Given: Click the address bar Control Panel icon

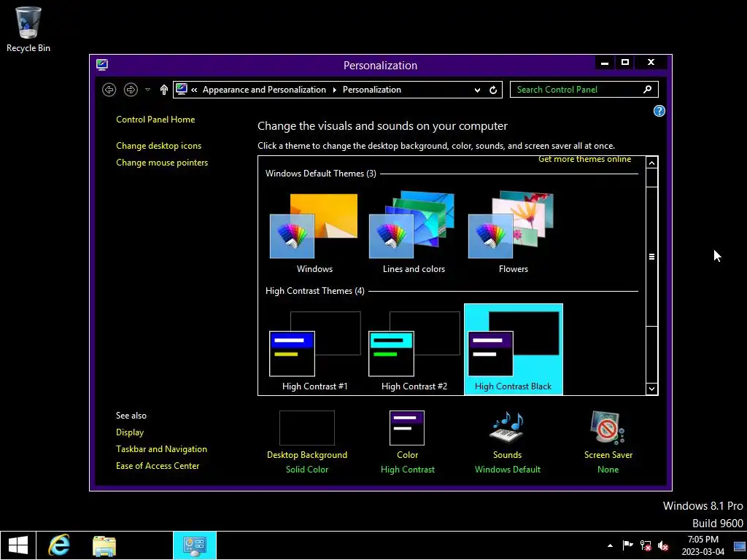Looking at the screenshot, I should (x=182, y=89).
